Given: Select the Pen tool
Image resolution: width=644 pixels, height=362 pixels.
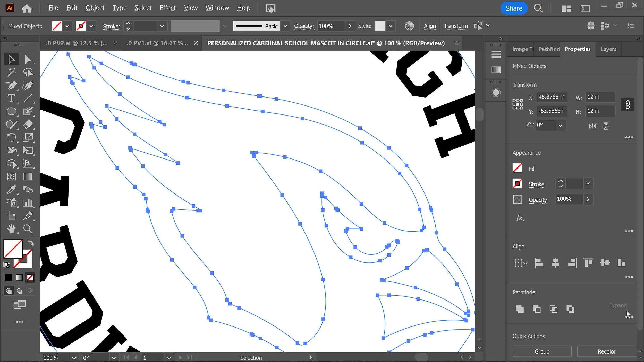Looking at the screenshot, I should tap(11, 85).
